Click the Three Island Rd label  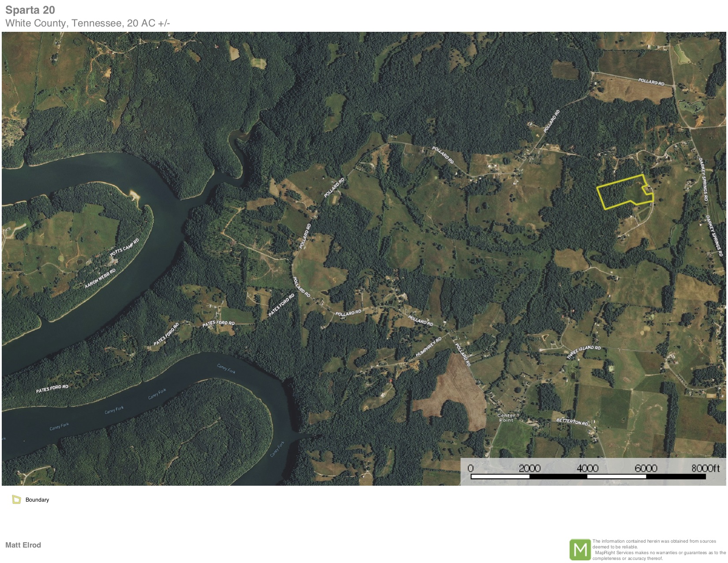point(584,352)
